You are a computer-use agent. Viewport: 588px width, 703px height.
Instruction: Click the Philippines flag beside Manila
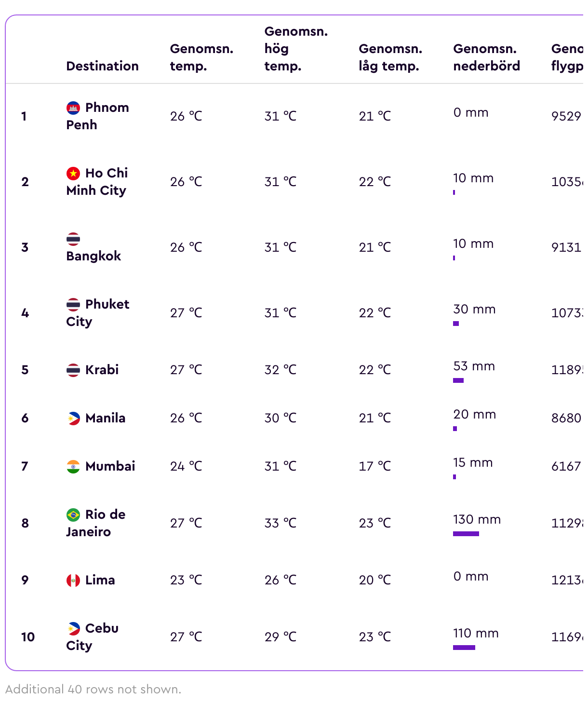pos(73,418)
